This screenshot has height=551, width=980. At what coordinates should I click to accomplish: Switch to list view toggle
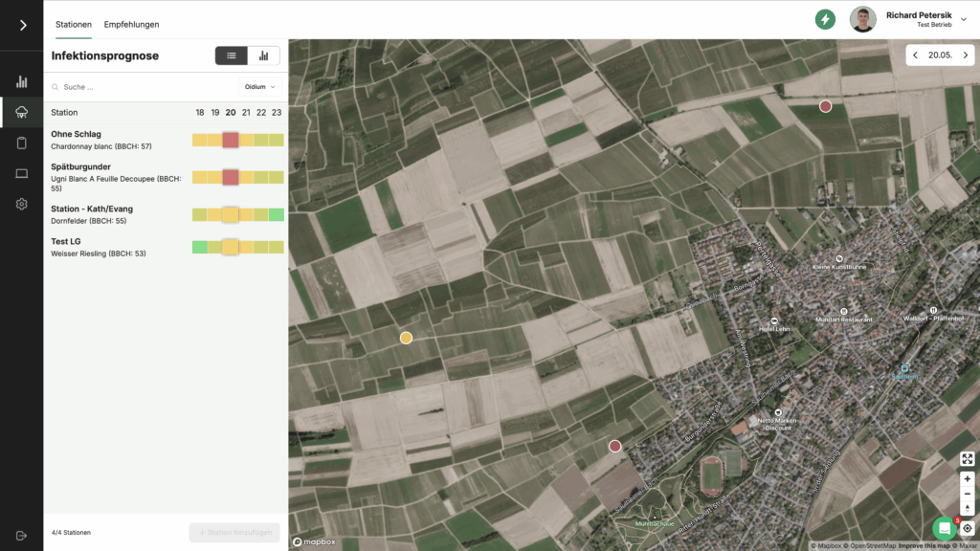click(232, 55)
